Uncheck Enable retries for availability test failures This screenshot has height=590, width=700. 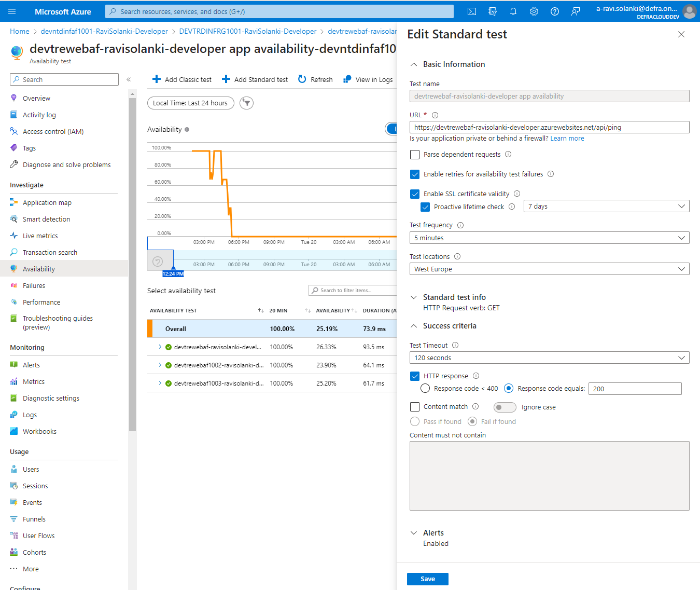[x=415, y=174]
